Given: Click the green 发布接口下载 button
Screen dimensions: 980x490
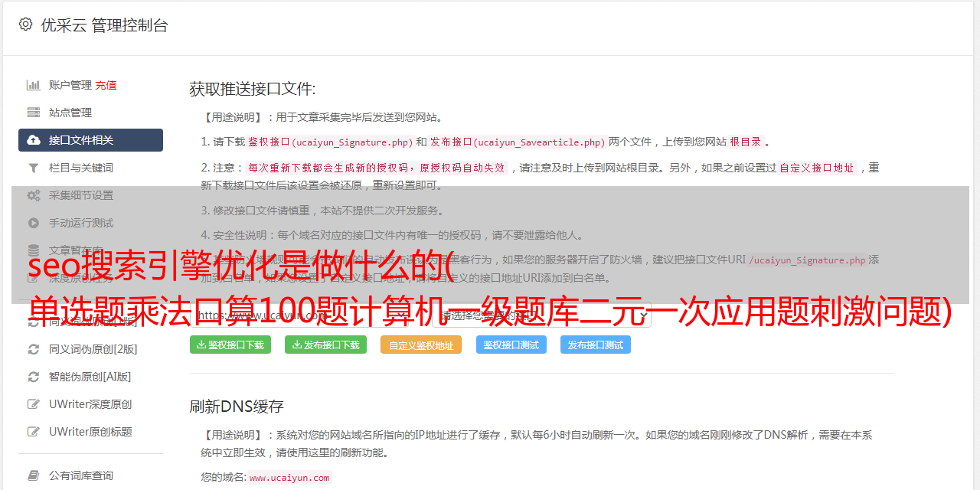Looking at the screenshot, I should [325, 345].
